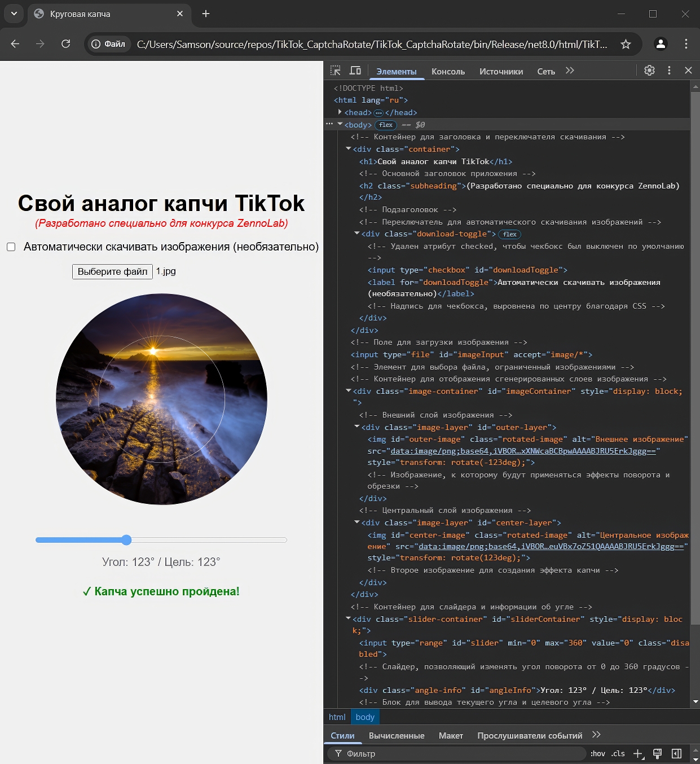
Task: Toggle the computed styles sidebar icon
Action: [x=676, y=754]
